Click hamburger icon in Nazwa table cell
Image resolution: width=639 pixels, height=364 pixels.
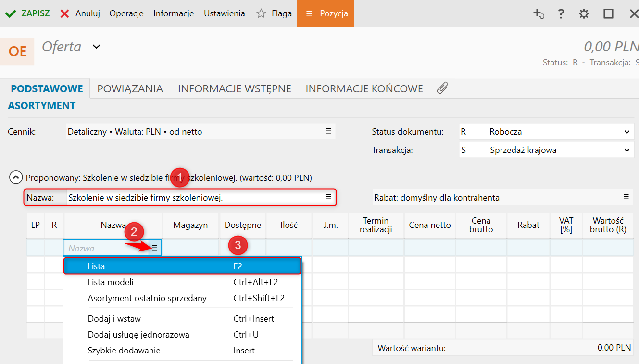(154, 248)
